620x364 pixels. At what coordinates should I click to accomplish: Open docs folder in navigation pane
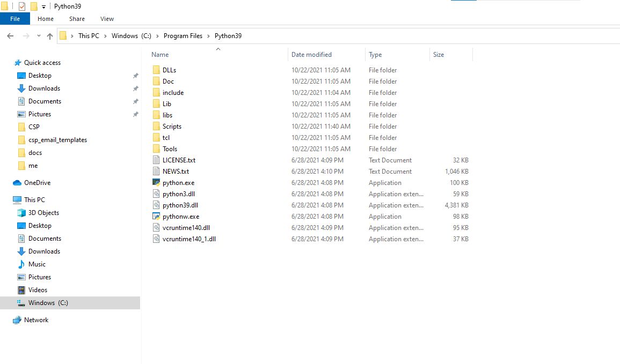point(35,153)
